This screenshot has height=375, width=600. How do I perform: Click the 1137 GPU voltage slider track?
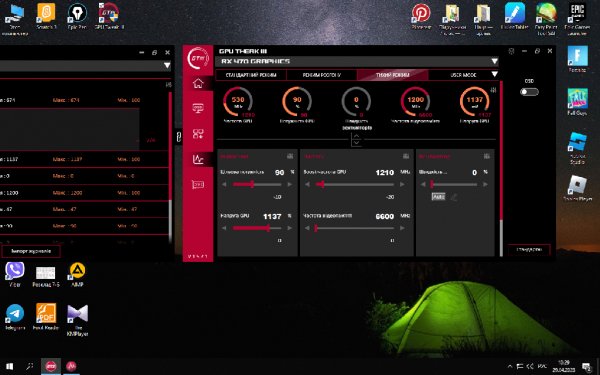point(257,228)
